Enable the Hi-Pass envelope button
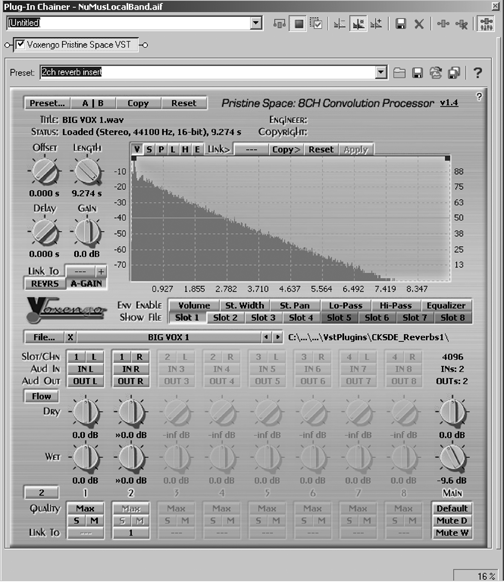504x582 pixels. pyautogui.click(x=396, y=305)
